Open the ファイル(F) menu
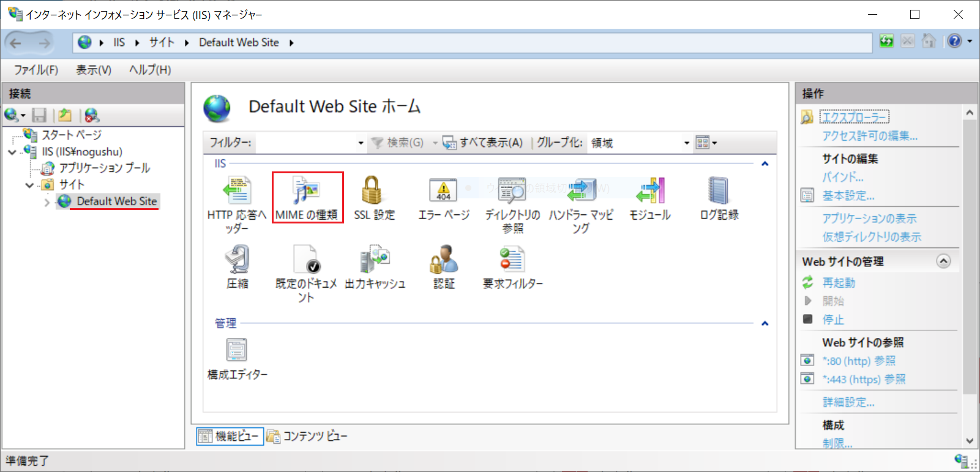 coord(36,70)
